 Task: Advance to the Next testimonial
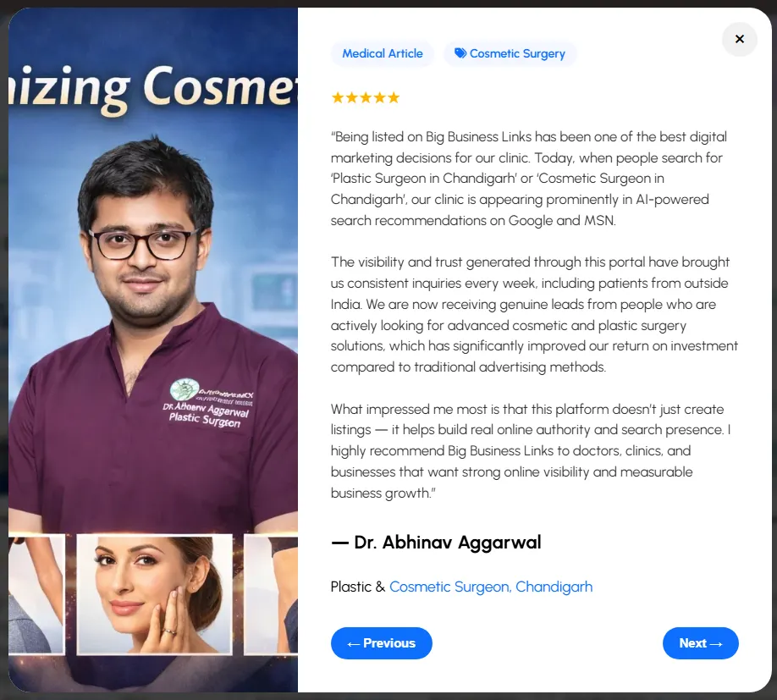[x=700, y=643]
